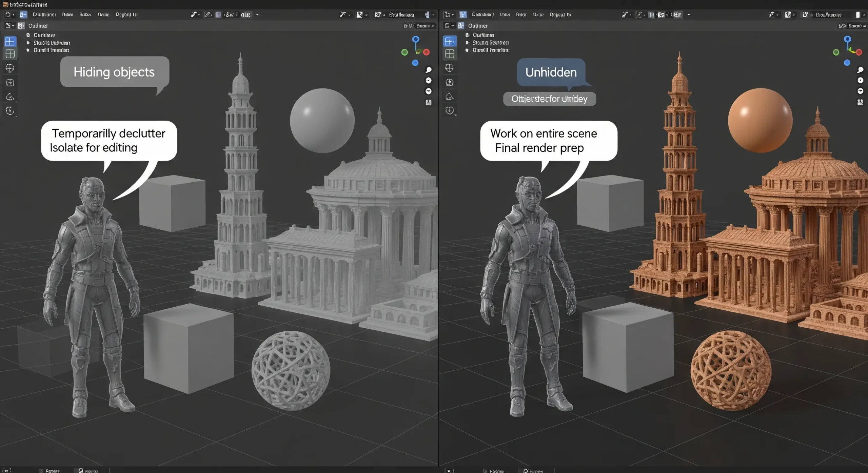Select the highlighted select-box tool in left viewport
The height and width of the screenshot is (473, 868).
point(10,41)
